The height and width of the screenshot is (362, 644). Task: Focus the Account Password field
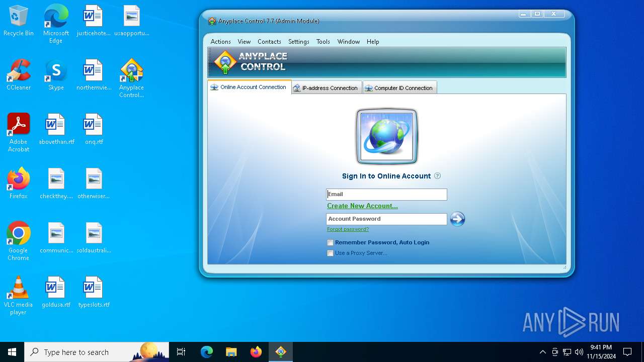(386, 219)
